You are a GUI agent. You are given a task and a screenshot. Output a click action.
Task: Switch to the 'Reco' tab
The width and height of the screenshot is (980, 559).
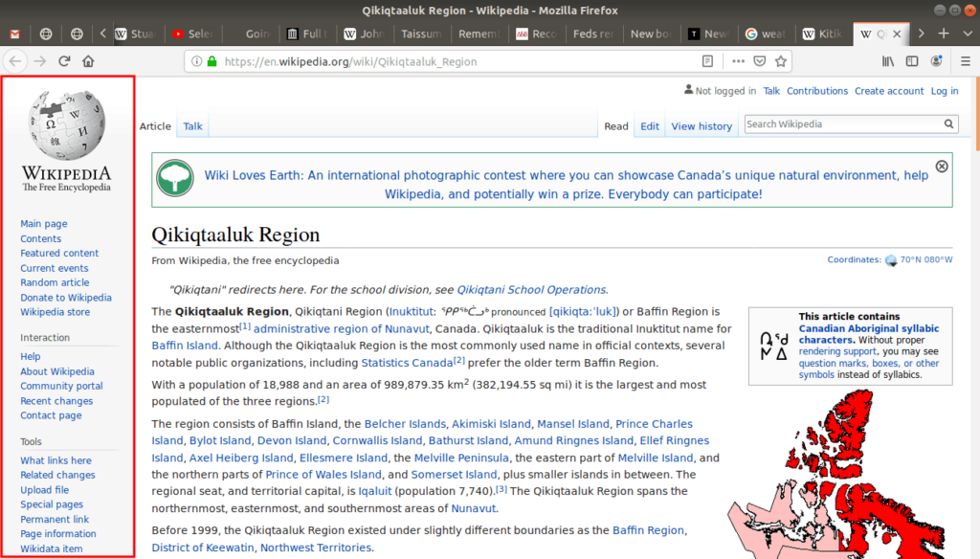click(x=538, y=34)
